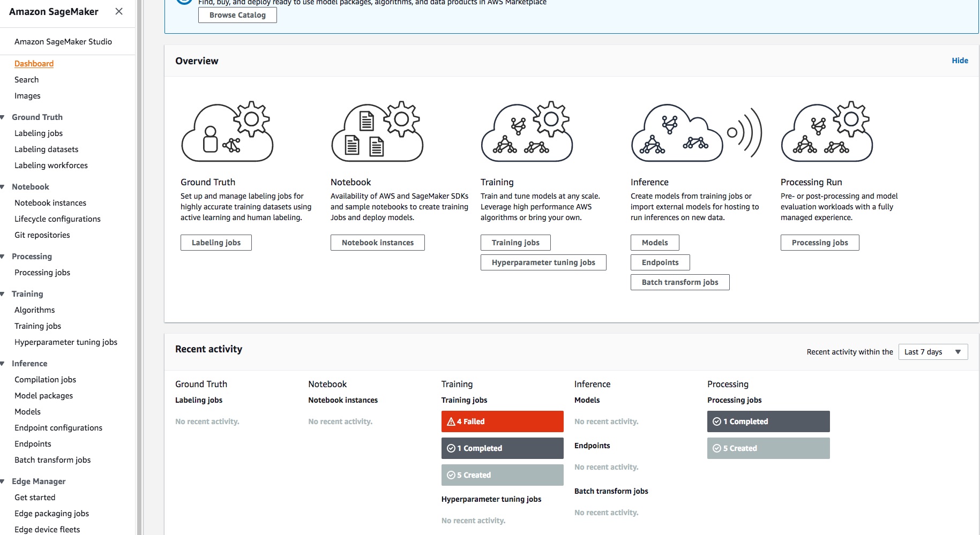Open Compilation jobs

pos(45,380)
